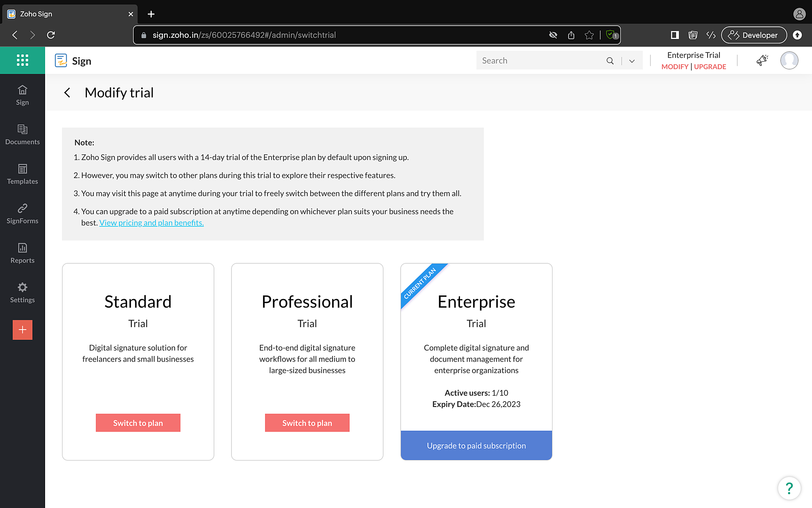The height and width of the screenshot is (508, 812).
Task: Click the MODIFY trial link
Action: 675,67
